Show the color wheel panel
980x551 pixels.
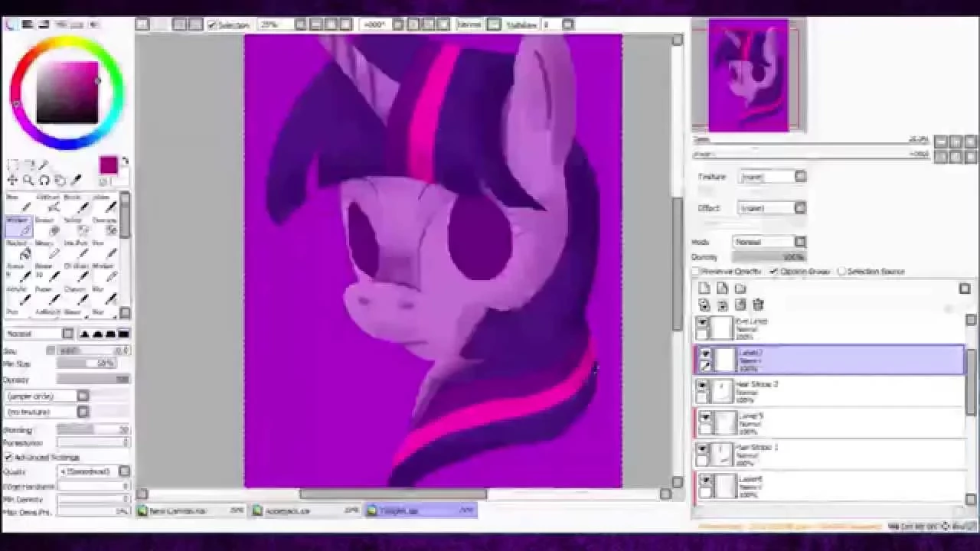pos(11,24)
